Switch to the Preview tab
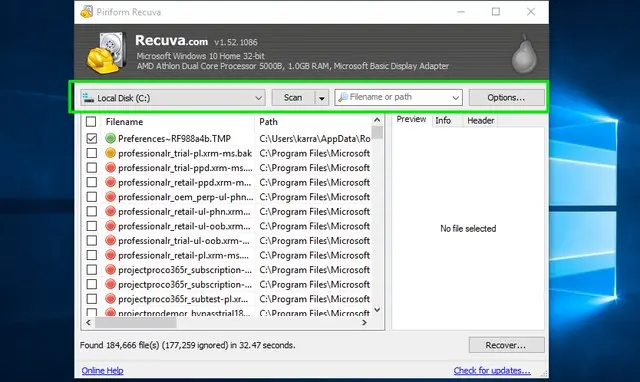Screen dimensions: 640x382 (411, 120)
